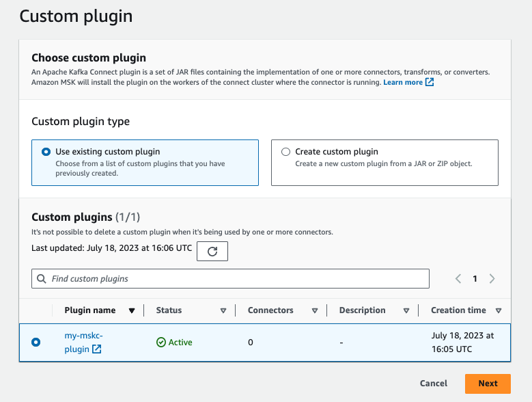Click the search magnifier icon in the plugin filter
This screenshot has height=402, width=532.
42,279
